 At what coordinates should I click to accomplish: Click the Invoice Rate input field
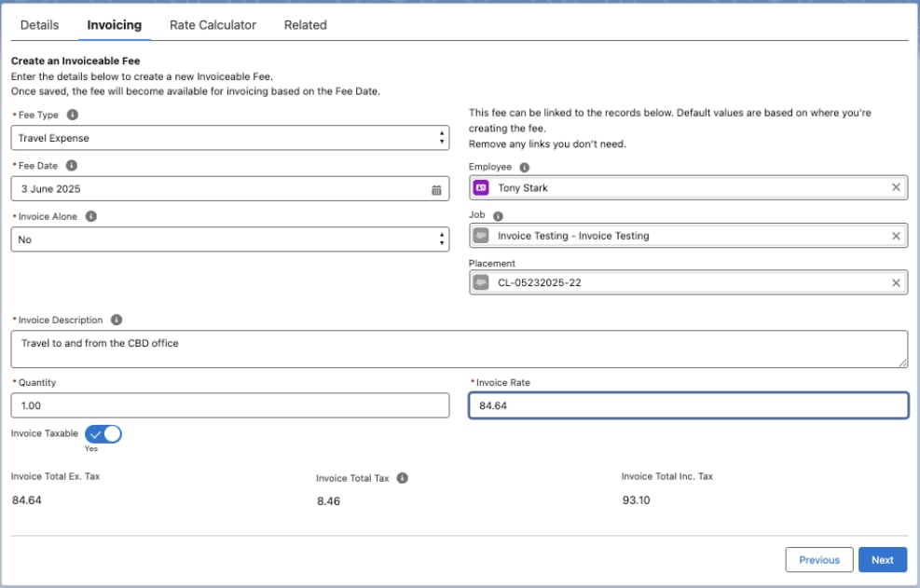688,405
